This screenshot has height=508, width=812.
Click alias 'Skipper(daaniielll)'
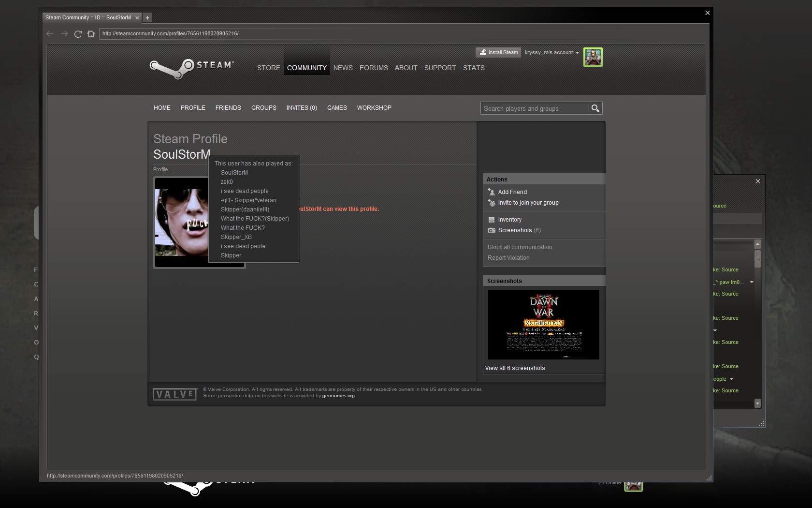(x=245, y=209)
